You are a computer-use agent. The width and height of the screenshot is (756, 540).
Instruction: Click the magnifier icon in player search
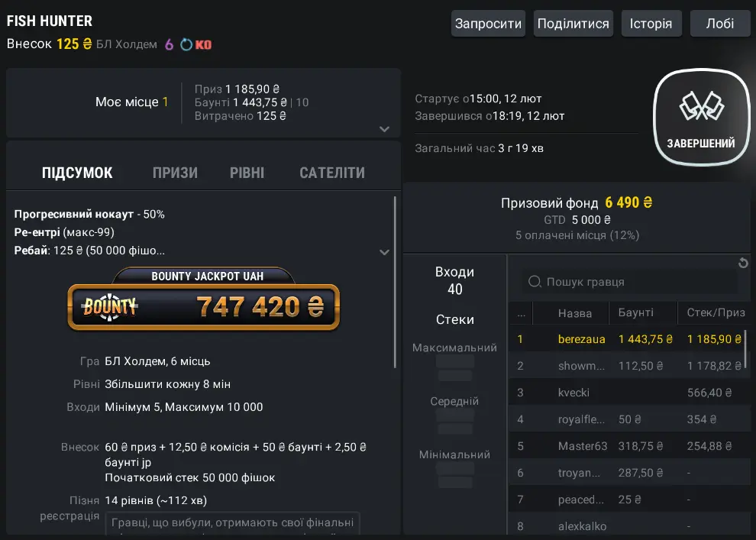535,282
